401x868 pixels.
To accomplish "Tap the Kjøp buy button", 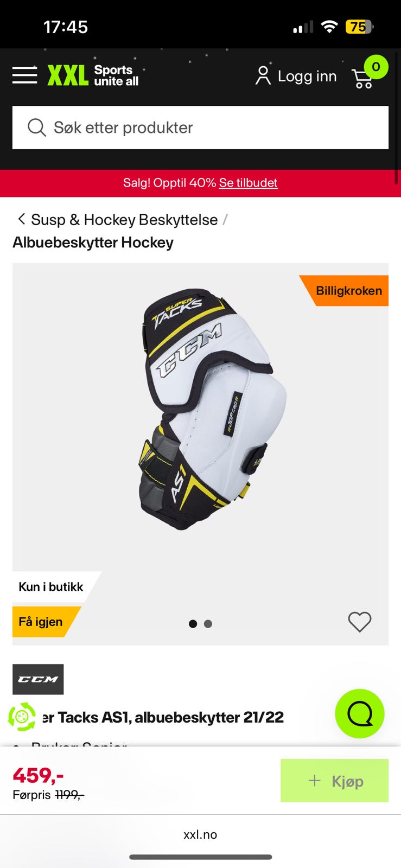I will [x=334, y=781].
